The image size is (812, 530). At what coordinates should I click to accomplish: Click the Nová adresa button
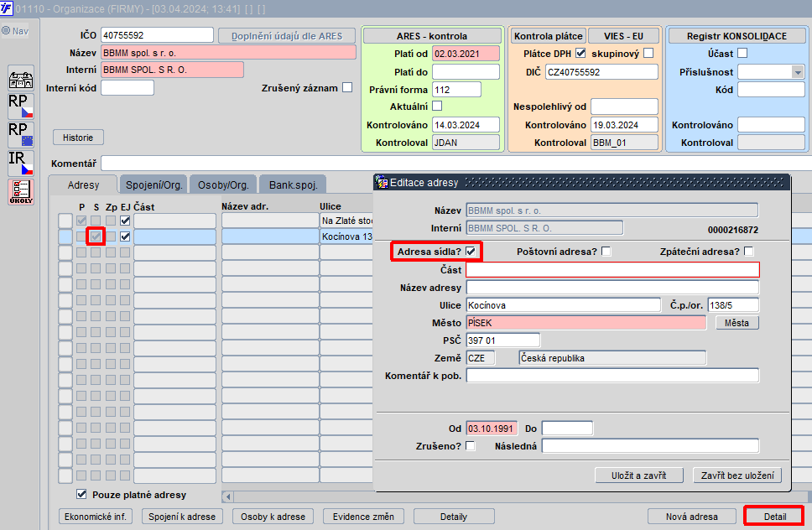point(692,516)
